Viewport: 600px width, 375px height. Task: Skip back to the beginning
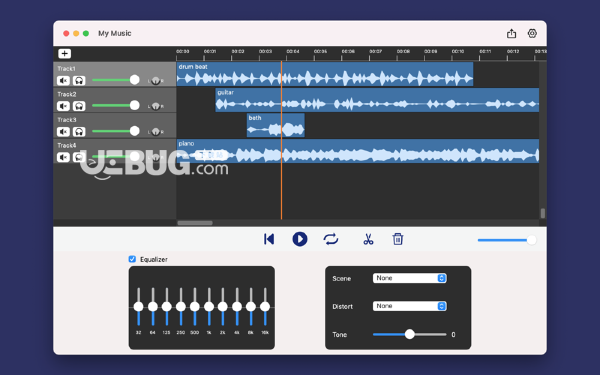coord(269,239)
